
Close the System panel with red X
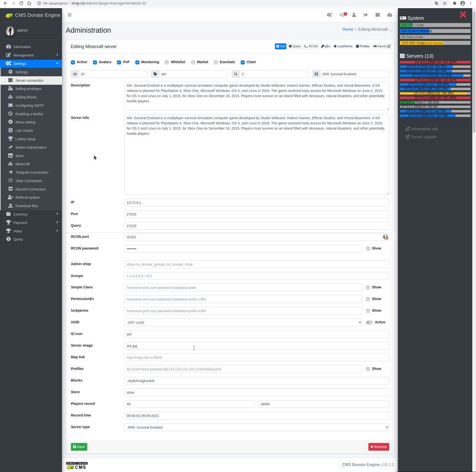[x=463, y=15]
